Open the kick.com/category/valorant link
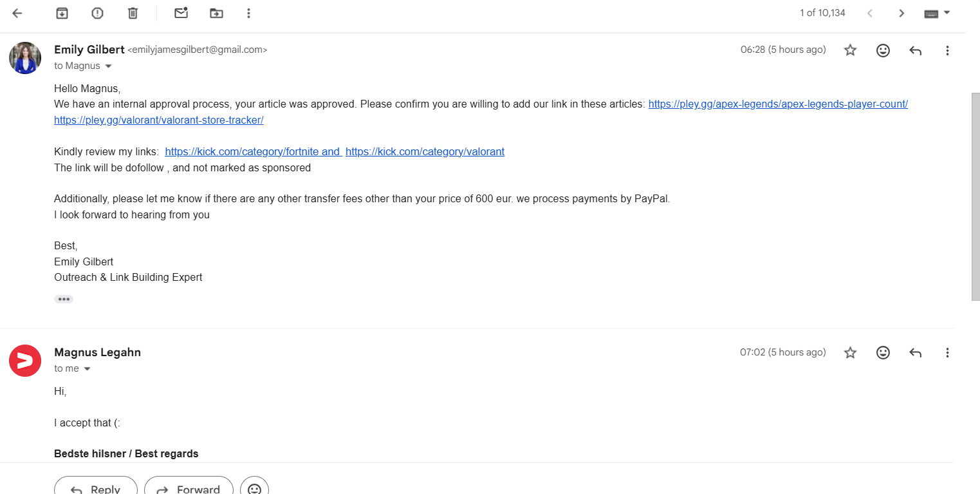Image resolution: width=980 pixels, height=494 pixels. pos(425,151)
